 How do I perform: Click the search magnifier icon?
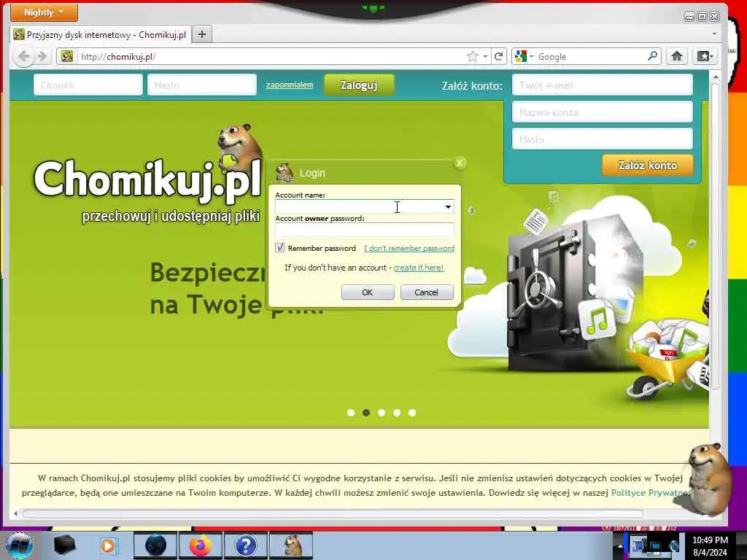653,56
